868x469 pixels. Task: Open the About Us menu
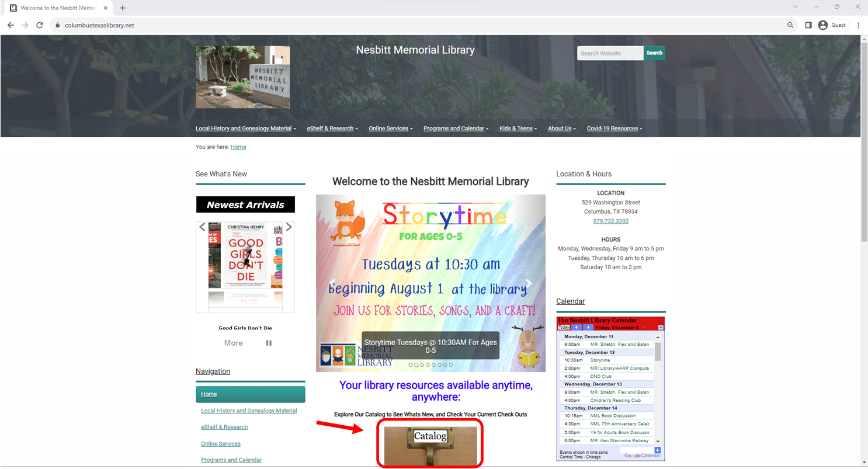tap(561, 128)
